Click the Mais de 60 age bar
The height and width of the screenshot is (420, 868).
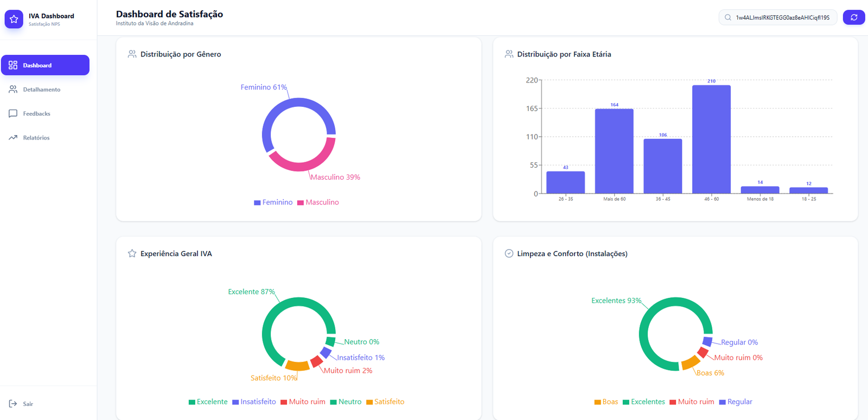[614, 151]
